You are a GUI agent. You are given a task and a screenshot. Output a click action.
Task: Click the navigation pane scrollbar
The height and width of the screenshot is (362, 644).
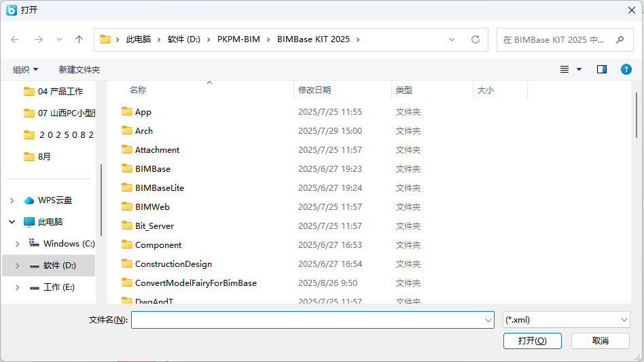pos(101,200)
